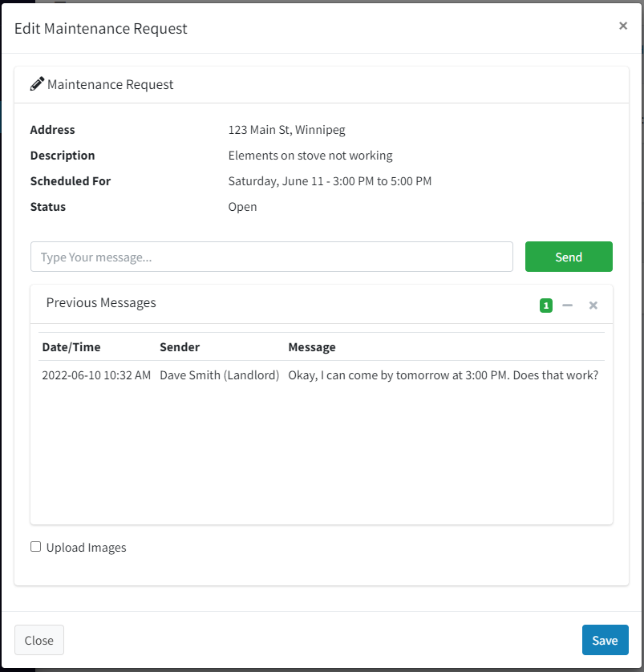
Task: Click the Message column header
Action: point(312,347)
